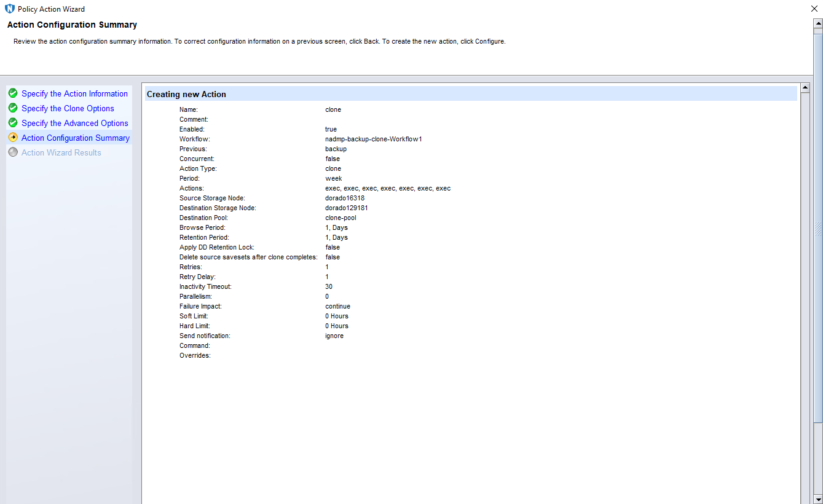Image resolution: width=823 pixels, height=504 pixels.
Task: Click the Name label in summary
Action: 189,109
